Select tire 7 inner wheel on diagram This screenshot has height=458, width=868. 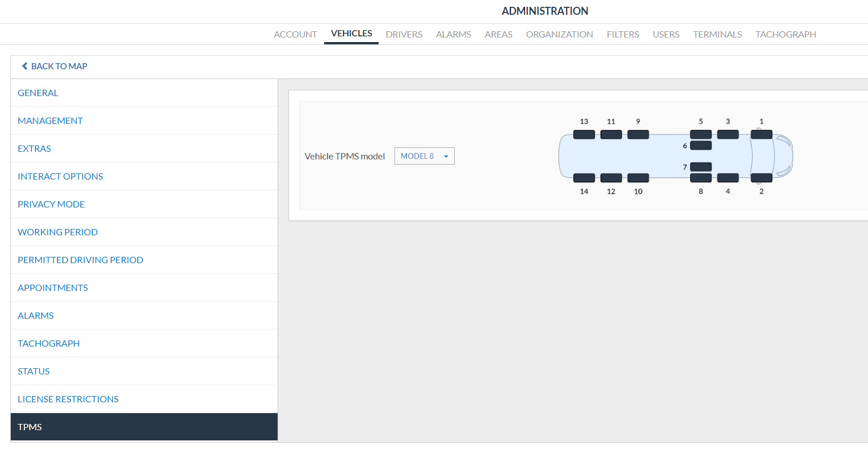[x=701, y=167]
